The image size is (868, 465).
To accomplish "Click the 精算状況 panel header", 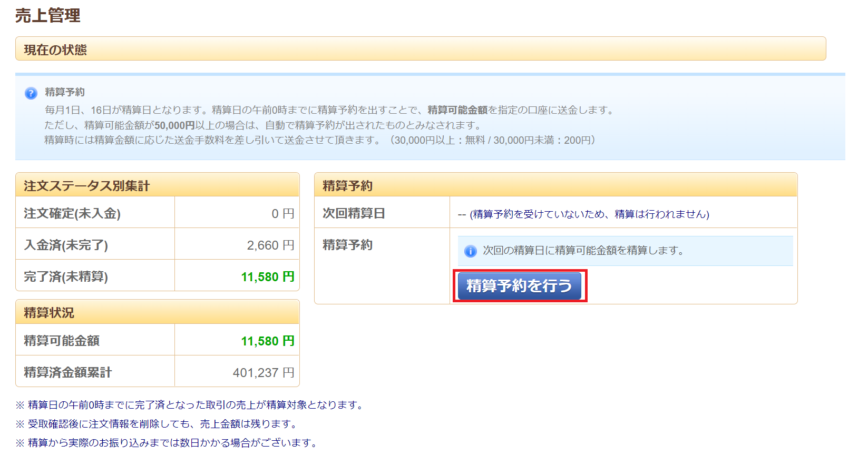I will [157, 312].
